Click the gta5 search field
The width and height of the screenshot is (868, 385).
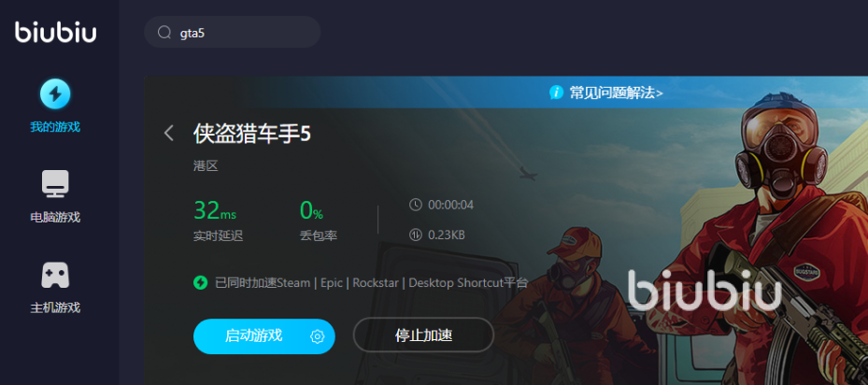point(233,32)
